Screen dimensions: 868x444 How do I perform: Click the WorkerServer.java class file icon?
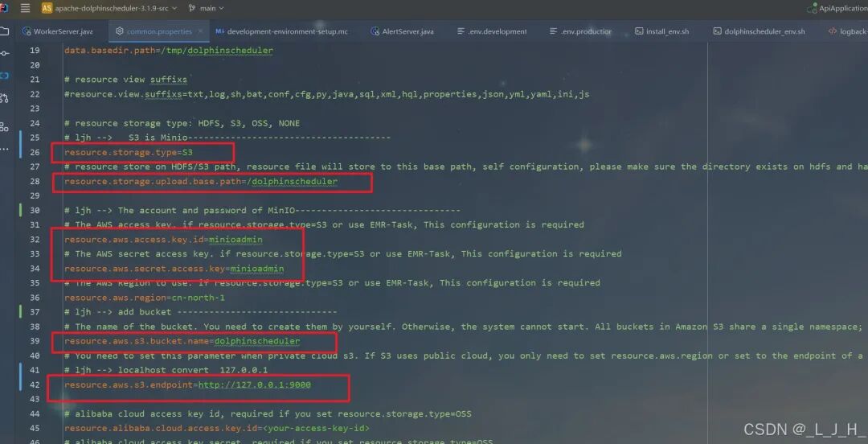click(x=26, y=31)
